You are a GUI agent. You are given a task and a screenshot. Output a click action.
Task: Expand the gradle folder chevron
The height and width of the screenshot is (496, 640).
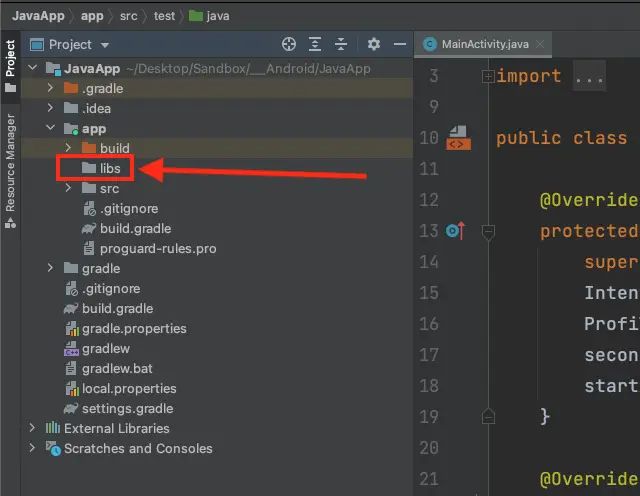[50, 268]
